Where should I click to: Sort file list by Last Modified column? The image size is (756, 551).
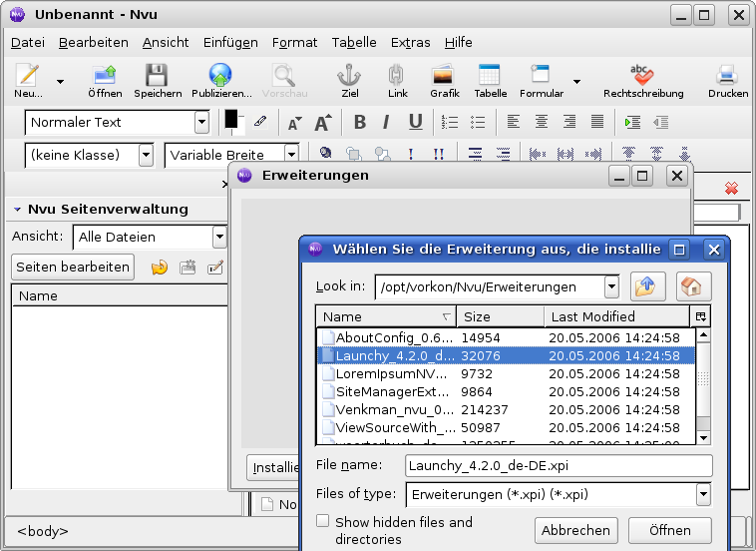617,316
